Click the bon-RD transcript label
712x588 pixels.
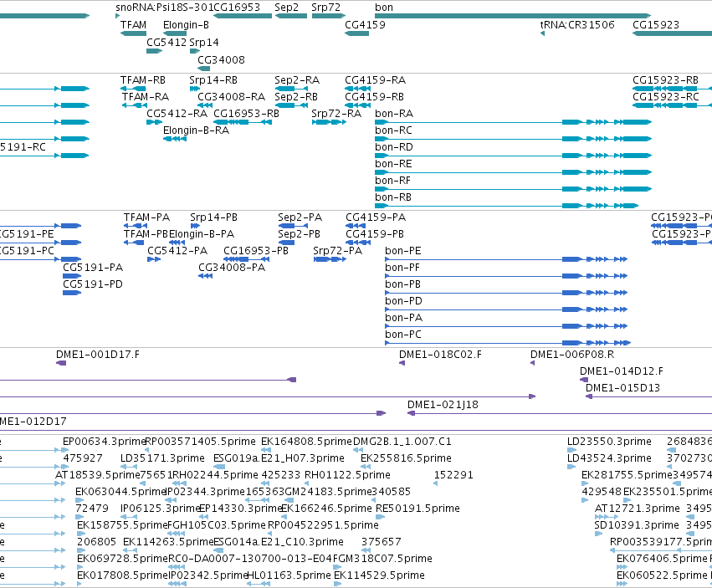click(x=394, y=147)
